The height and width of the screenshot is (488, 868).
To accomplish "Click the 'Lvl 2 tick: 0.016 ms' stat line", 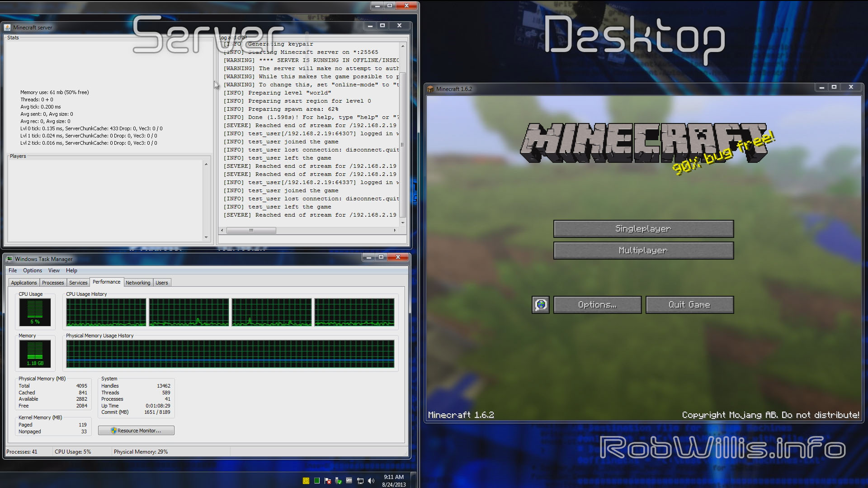I will 89,143.
